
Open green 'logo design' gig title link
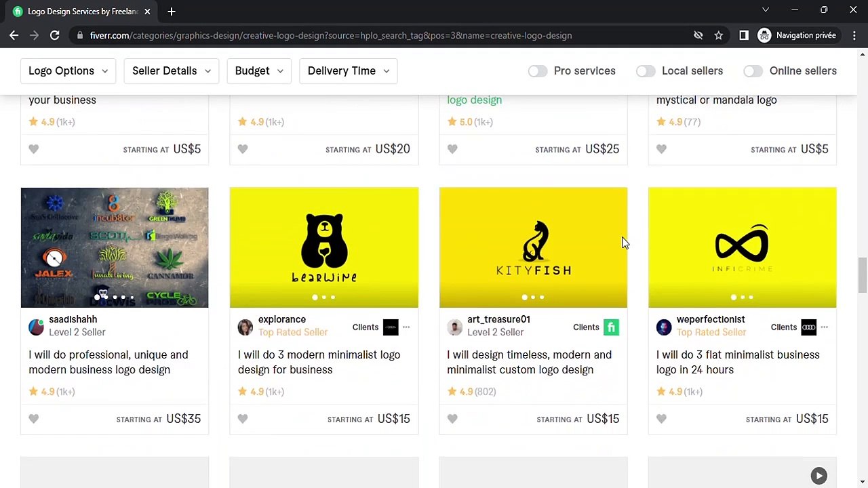474,100
